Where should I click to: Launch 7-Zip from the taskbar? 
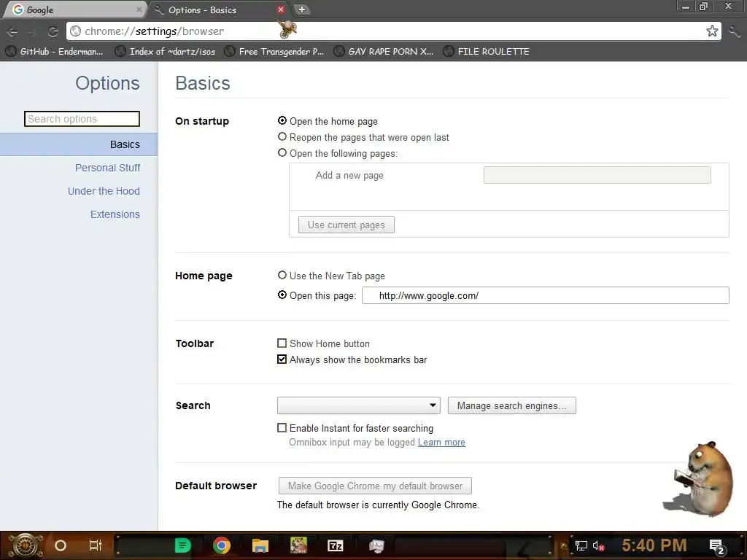[x=336, y=545]
